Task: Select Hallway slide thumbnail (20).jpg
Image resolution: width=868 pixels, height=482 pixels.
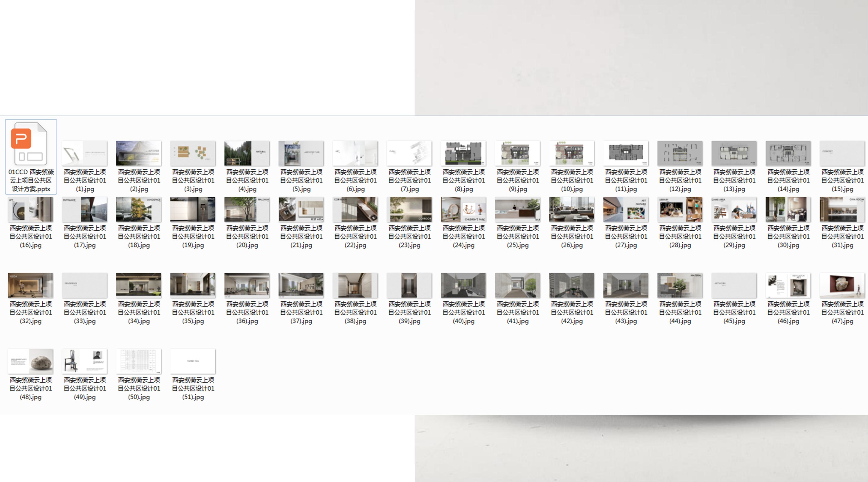Action: pos(247,210)
